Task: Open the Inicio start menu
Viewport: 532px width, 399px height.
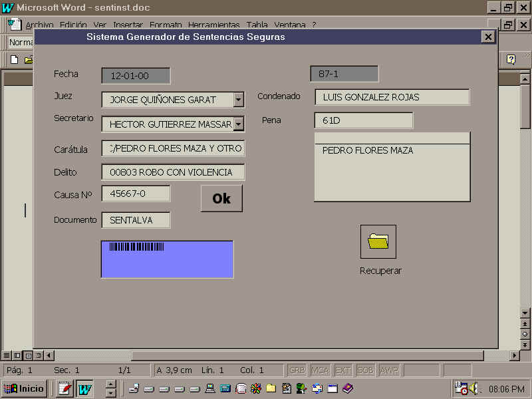Action: click(24, 388)
